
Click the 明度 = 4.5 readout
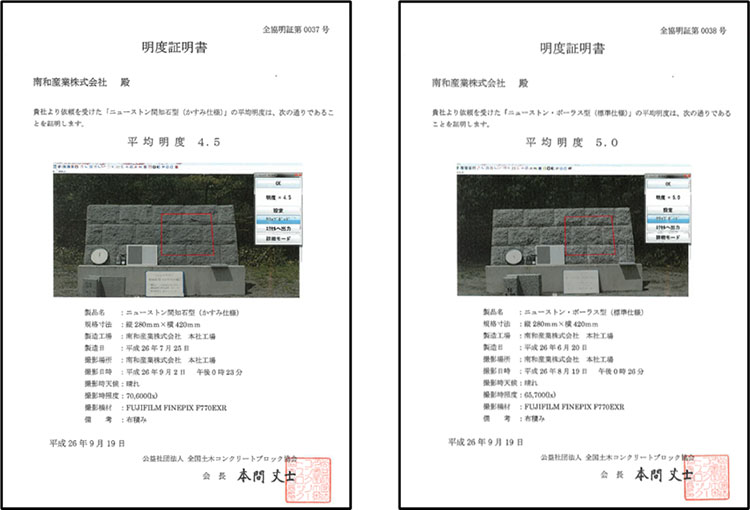point(278,197)
